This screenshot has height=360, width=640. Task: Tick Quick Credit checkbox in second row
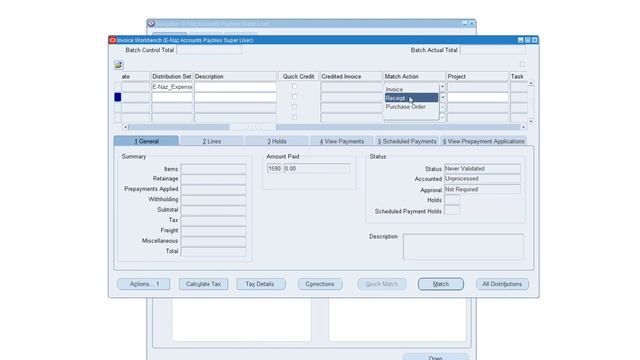(294, 97)
